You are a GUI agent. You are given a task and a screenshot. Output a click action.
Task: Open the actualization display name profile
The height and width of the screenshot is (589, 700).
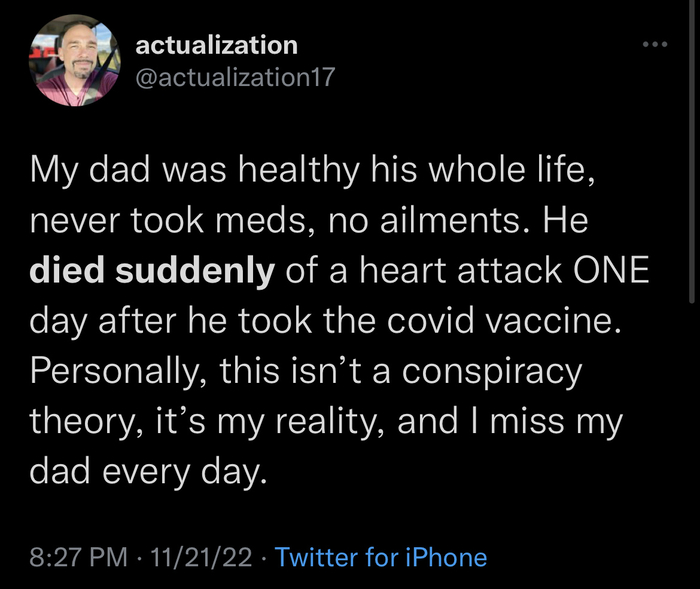click(x=215, y=45)
